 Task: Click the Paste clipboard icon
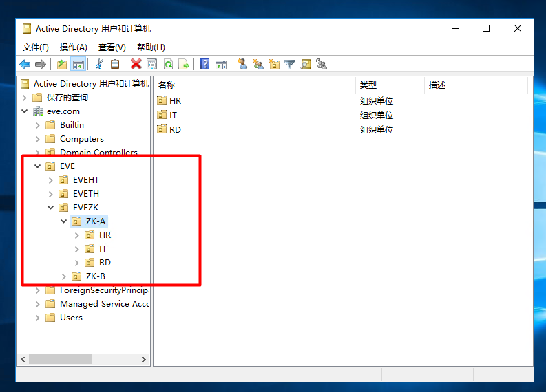[x=115, y=65]
